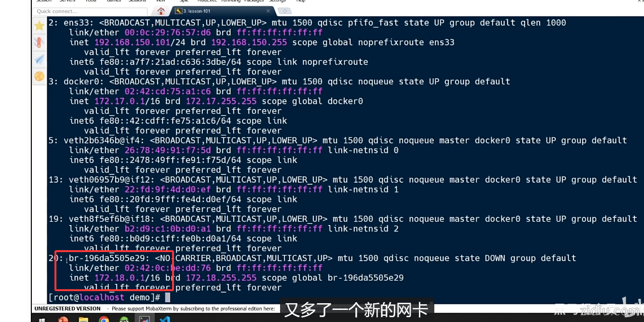Open the Tunneling menu

[x=231, y=1]
